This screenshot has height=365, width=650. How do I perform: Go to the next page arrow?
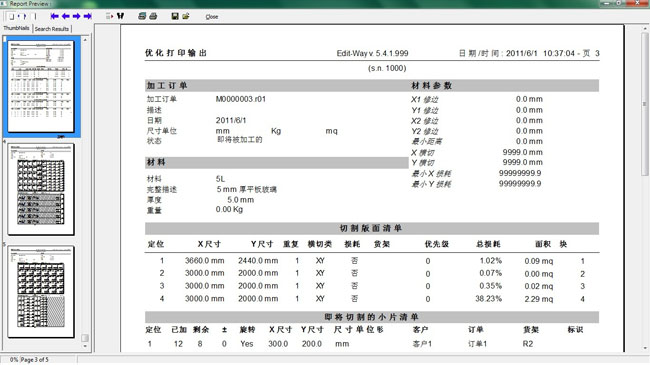(76, 16)
